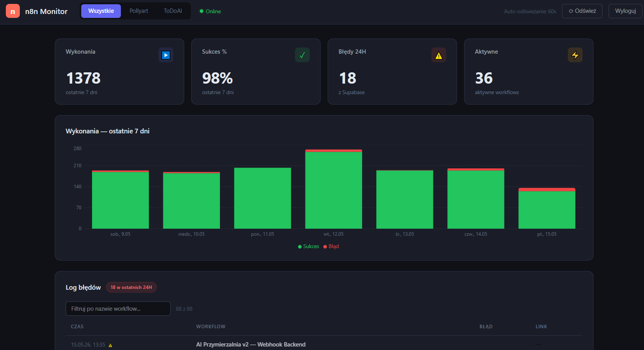The image size is (644, 350).
Task: Toggle the Błąd legend entry in chart
Action: click(x=331, y=247)
